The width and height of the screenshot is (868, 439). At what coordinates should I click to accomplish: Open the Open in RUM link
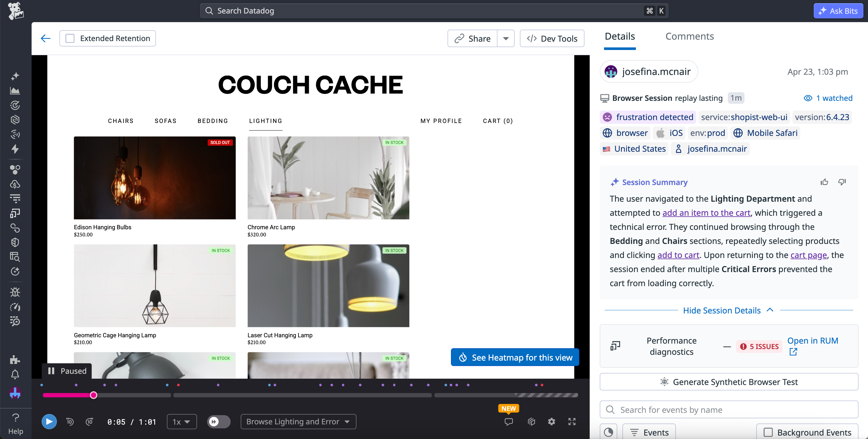click(x=812, y=346)
